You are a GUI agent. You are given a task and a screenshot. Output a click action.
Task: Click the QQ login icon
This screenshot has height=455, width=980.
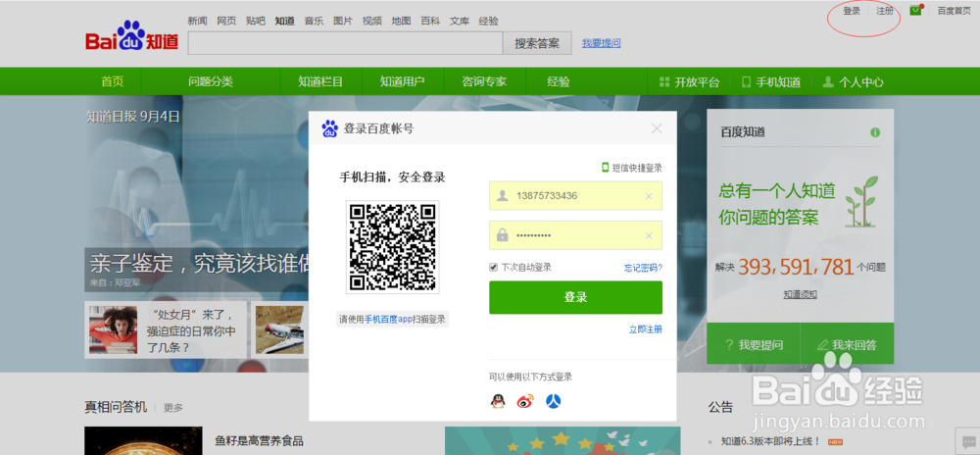pos(498,401)
